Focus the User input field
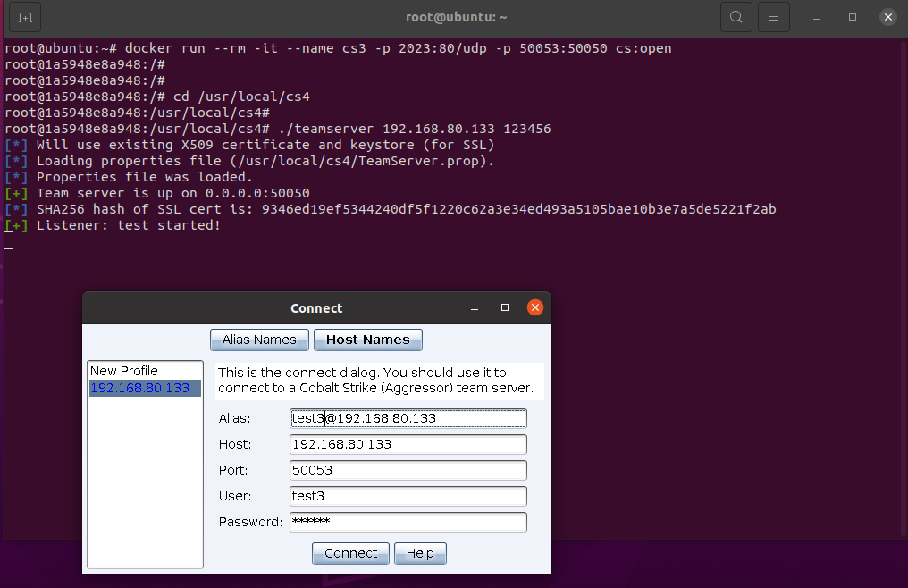This screenshot has height=588, width=908. pos(408,497)
